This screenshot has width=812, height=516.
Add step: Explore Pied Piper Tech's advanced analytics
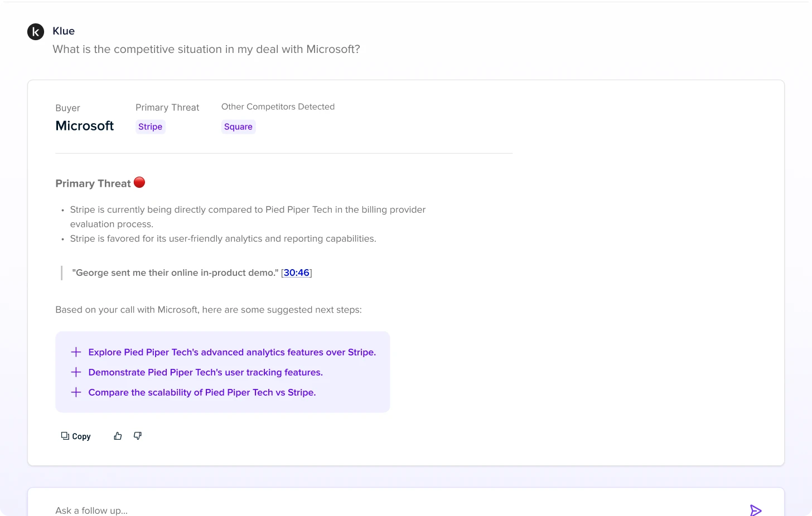232,352
